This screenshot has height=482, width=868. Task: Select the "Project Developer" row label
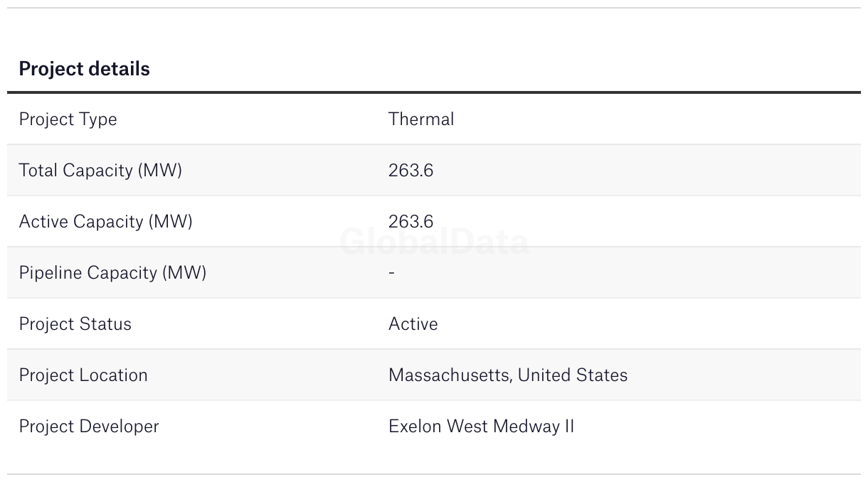pyautogui.click(x=89, y=427)
